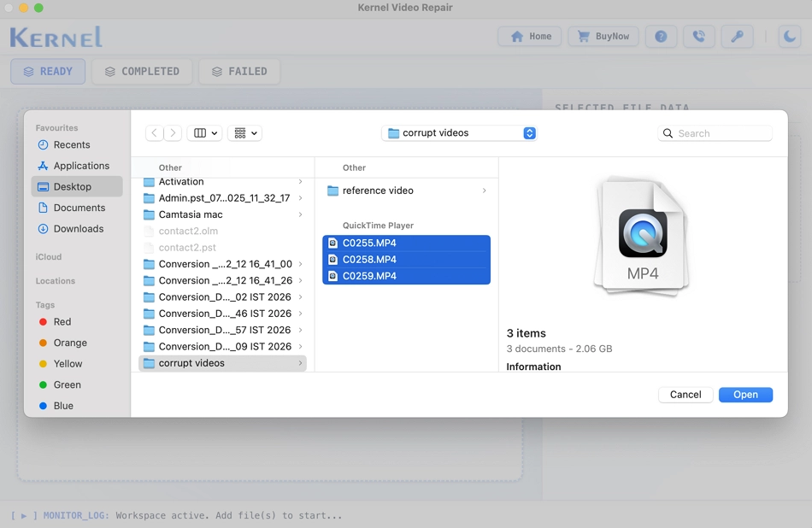812x528 pixels.
Task: Go forward with the right arrow button
Action: click(x=173, y=133)
